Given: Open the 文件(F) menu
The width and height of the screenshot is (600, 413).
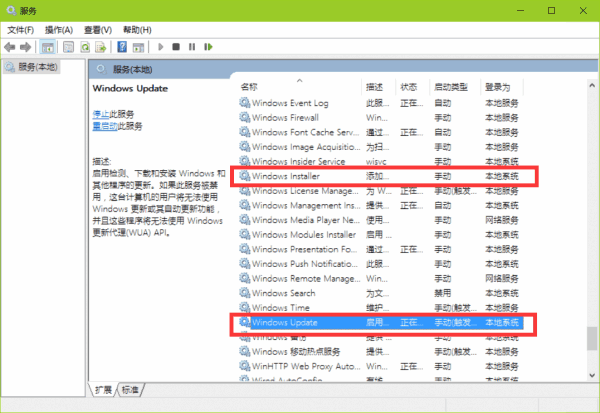Looking at the screenshot, I should [21, 29].
